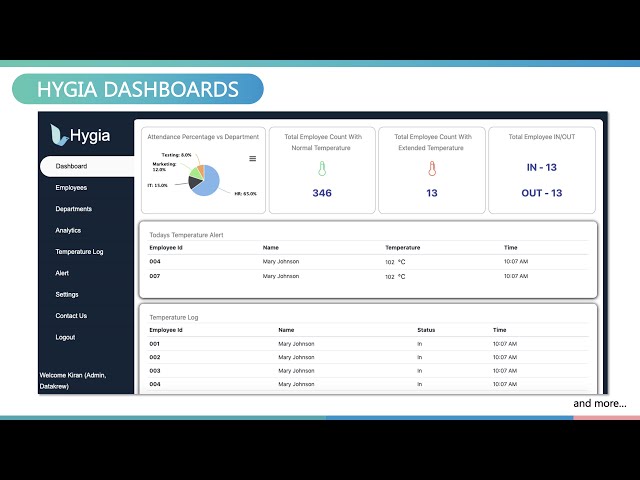The height and width of the screenshot is (480, 640).
Task: Click the 'OUT - 13' value
Action: (x=542, y=193)
